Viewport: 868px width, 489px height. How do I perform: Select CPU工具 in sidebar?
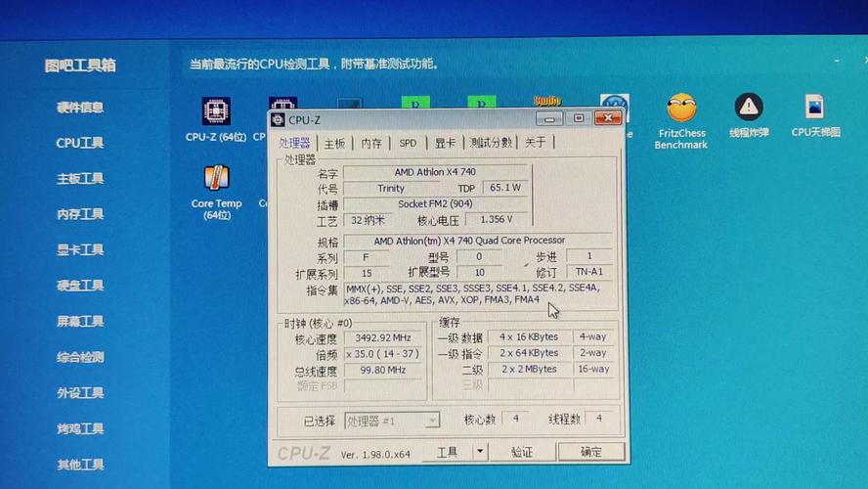(x=80, y=143)
